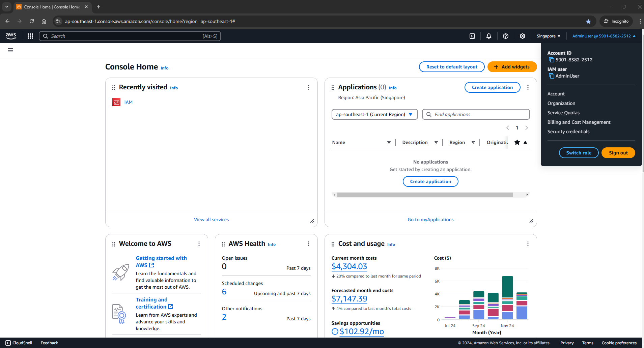Open Account from the user menu
Screen dimensions: 644x348
[556, 94]
